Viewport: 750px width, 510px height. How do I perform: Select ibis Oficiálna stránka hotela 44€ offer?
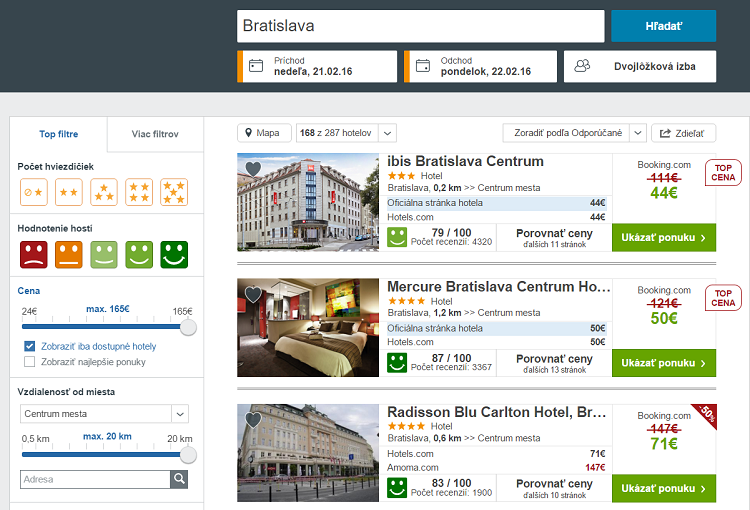click(x=496, y=203)
